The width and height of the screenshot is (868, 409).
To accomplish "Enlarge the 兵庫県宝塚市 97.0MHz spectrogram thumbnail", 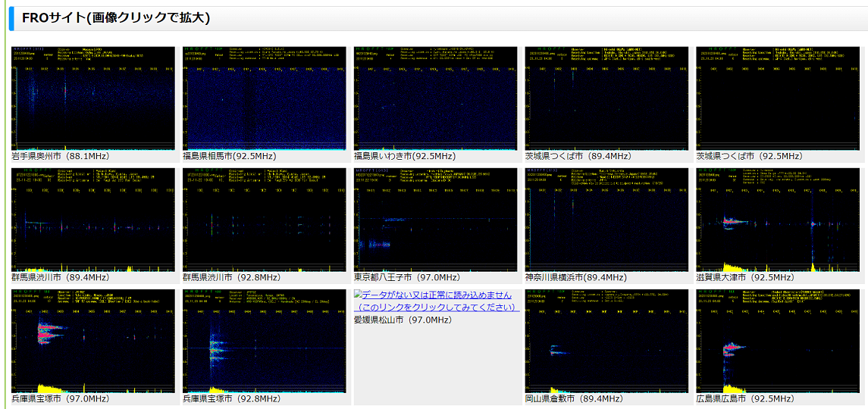I will click(x=93, y=341).
